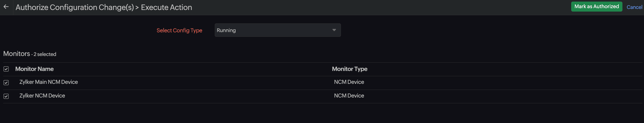Screen dimensions: 644x123
Task: Click the Execute Action breadcrumb title
Action: (166, 7)
